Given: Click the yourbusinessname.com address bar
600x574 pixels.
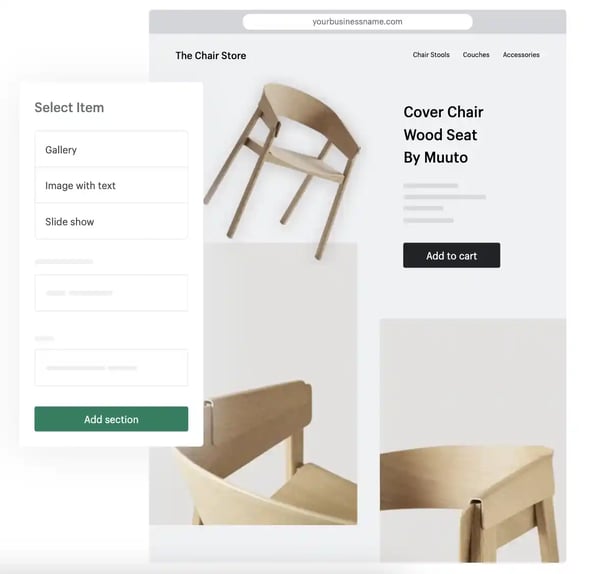Looking at the screenshot, I should pos(357,22).
